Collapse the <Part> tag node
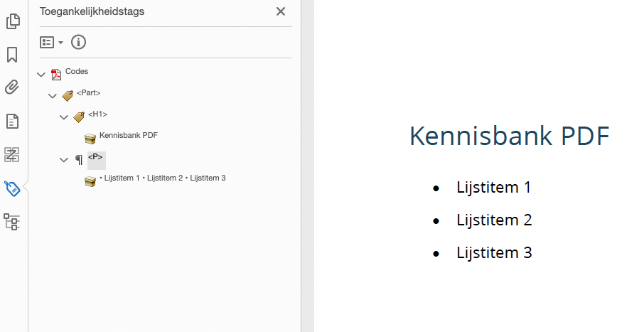Viewport: 644px width, 332px height. pyautogui.click(x=52, y=96)
